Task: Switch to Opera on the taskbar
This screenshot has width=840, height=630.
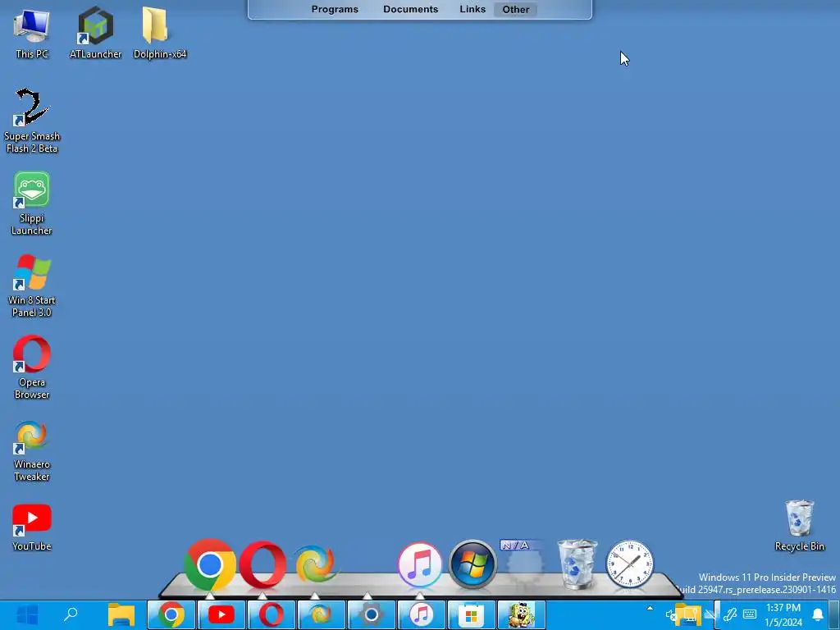Action: coord(272,615)
